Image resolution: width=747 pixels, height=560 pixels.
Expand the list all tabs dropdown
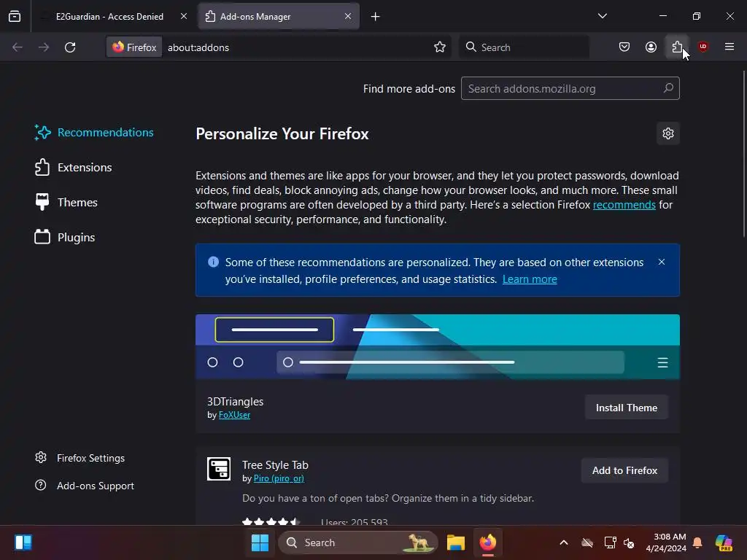click(602, 16)
